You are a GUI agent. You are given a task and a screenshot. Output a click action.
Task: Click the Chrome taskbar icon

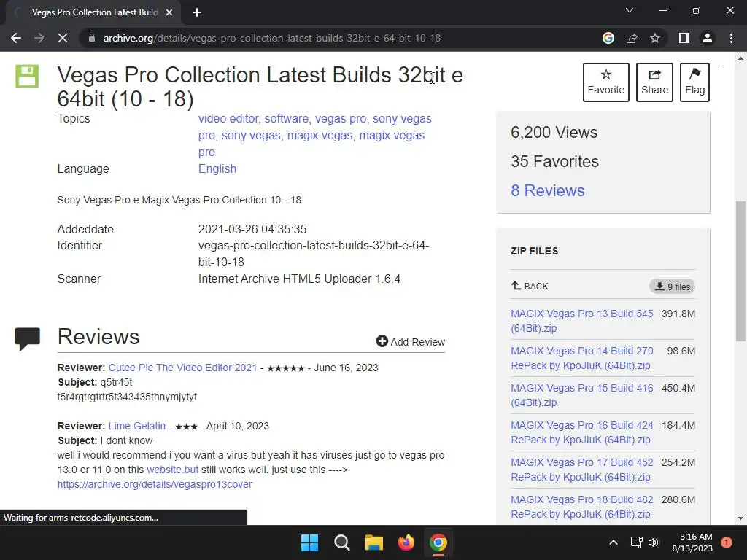click(438, 542)
